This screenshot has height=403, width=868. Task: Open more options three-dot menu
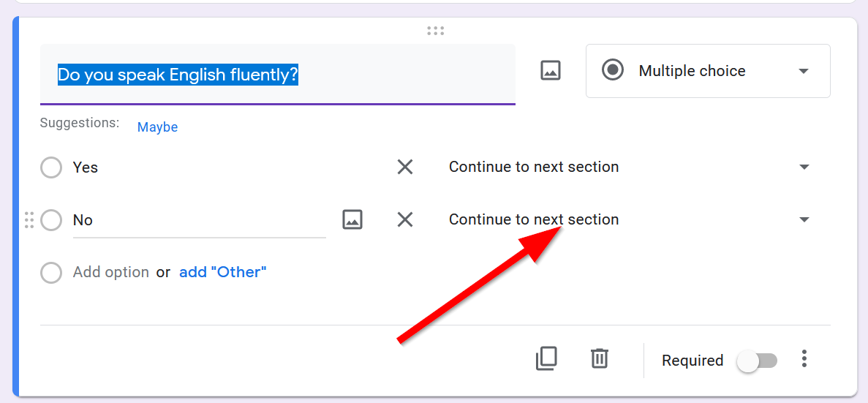click(x=804, y=359)
